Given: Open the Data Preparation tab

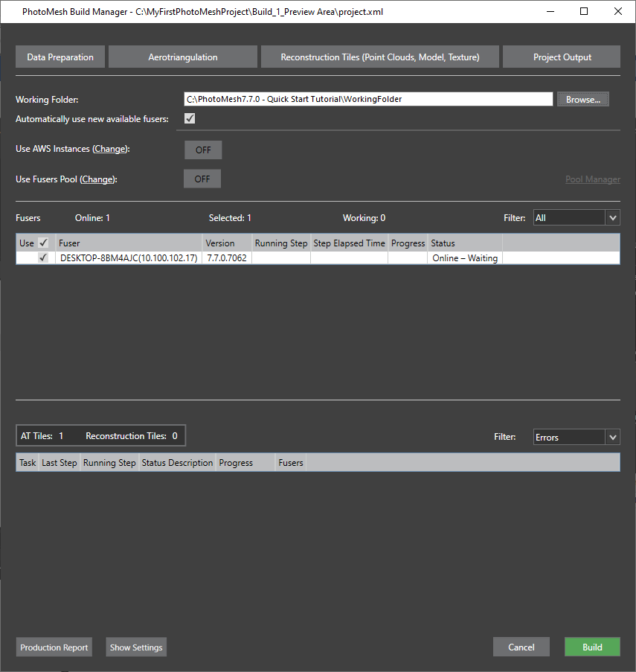Looking at the screenshot, I should click(x=60, y=57).
